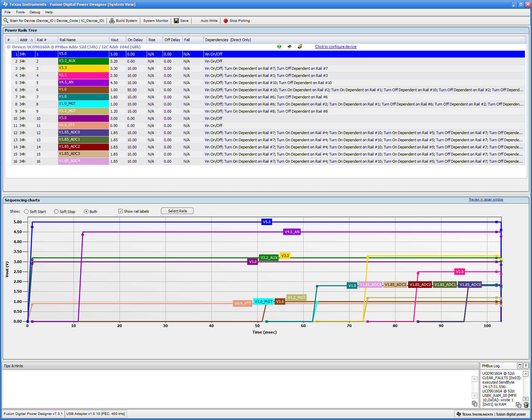Click the Stop Polling label in the toolbar

click(x=240, y=21)
